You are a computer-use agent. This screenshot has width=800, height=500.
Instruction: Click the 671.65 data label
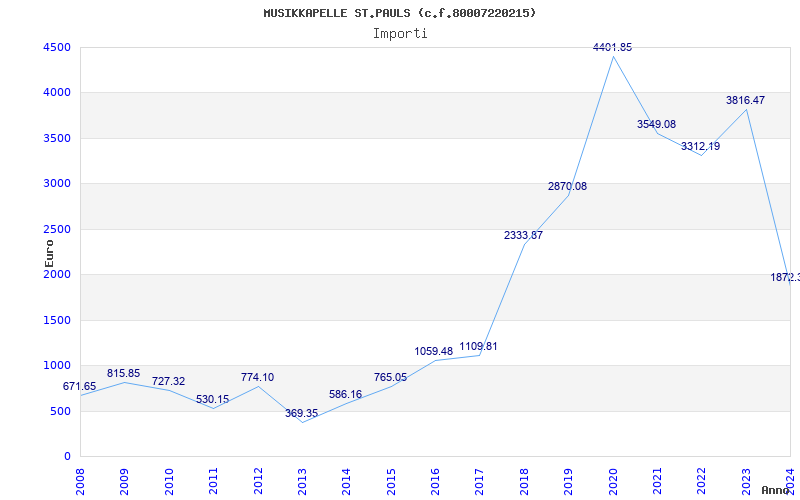tap(80, 387)
